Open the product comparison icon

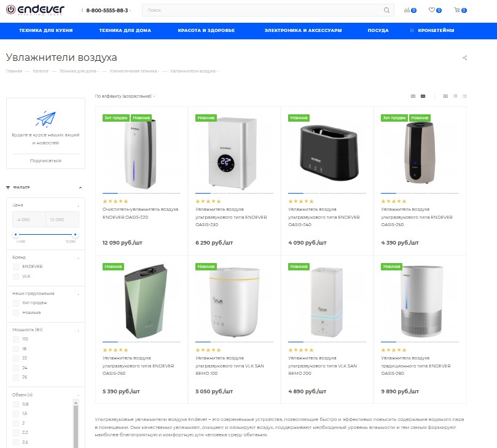click(x=407, y=10)
